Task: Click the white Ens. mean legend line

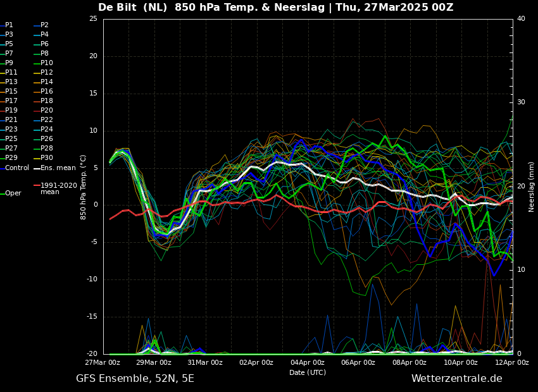Action: point(37,169)
